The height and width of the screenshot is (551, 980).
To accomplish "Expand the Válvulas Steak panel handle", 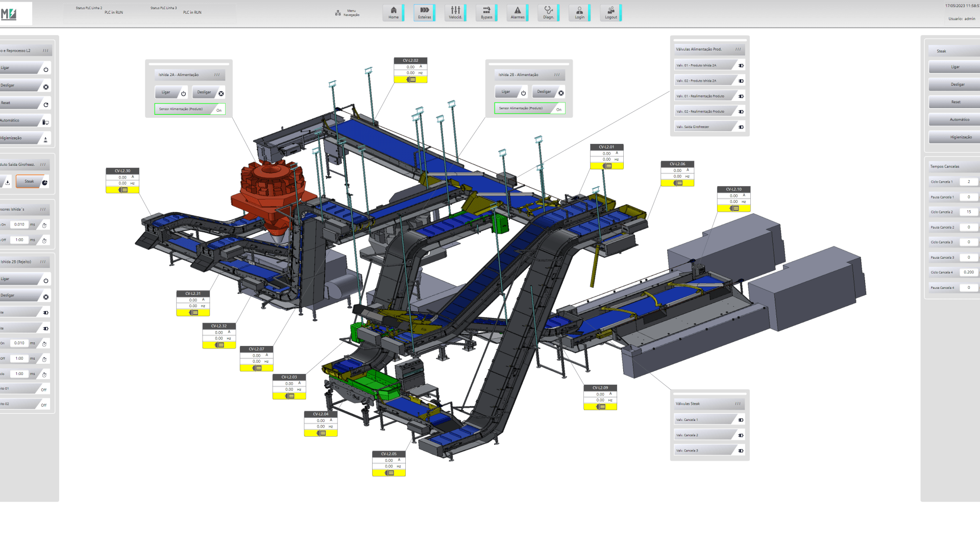I will tap(738, 404).
